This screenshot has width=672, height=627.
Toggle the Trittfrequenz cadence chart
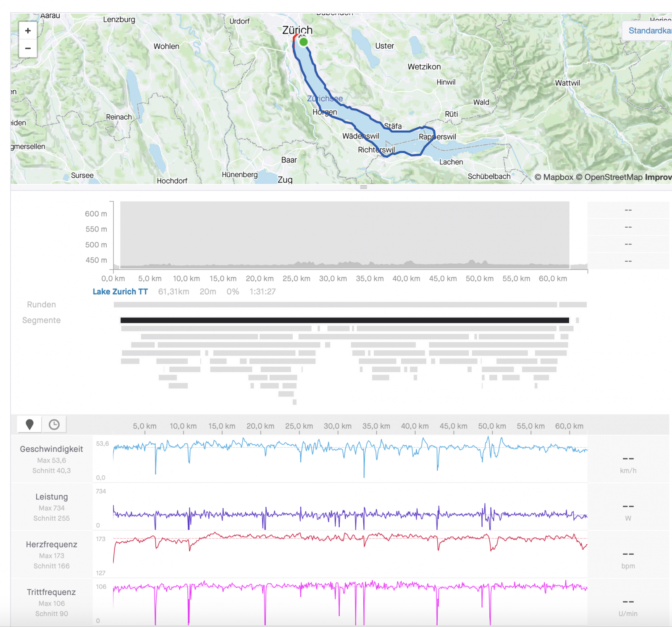tap(51, 592)
